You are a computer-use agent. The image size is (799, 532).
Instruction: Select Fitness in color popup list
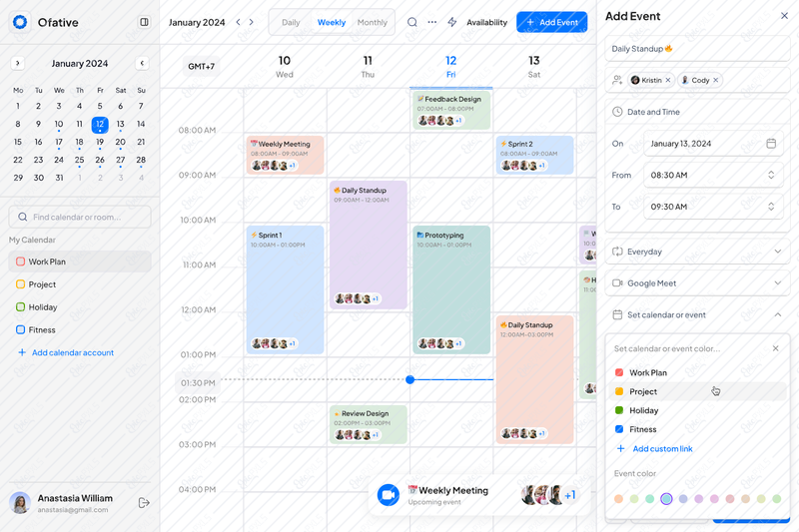696,429
